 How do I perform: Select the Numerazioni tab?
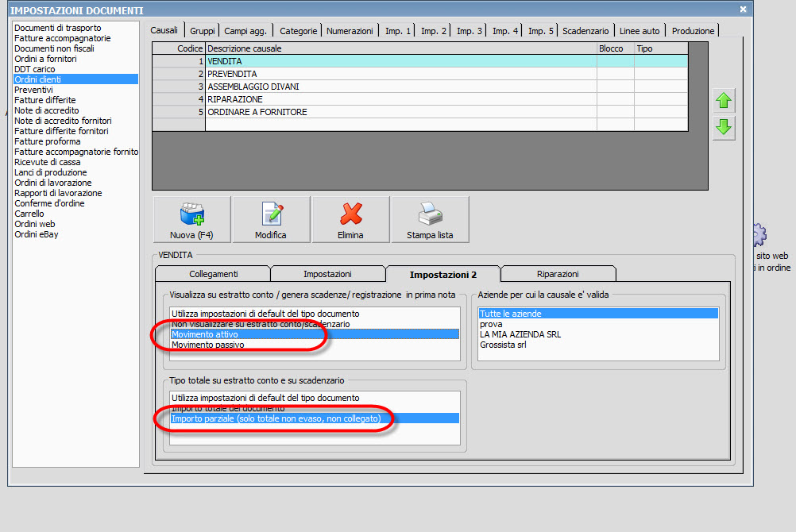coord(350,31)
